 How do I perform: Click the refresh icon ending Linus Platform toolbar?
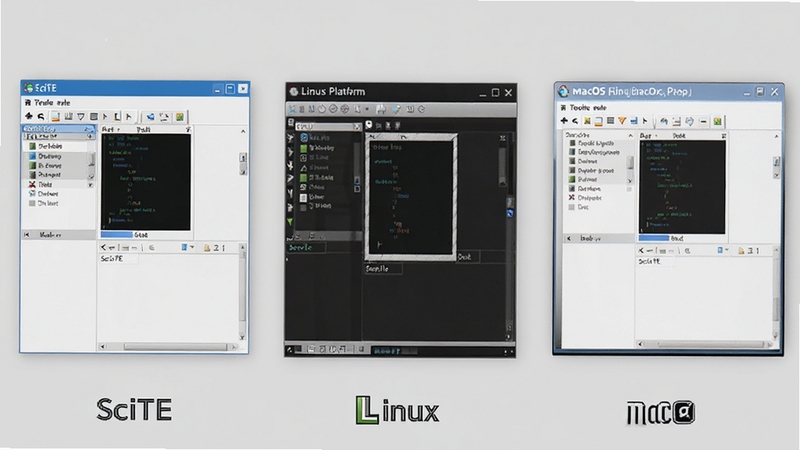tap(421, 109)
